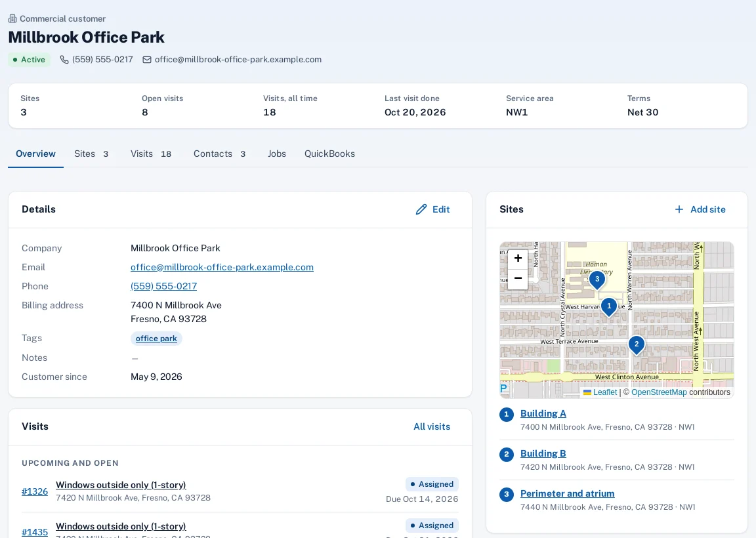Viewport: 756px width, 538px height.
Task: Click the plus icon beside Add site
Action: tap(679, 209)
